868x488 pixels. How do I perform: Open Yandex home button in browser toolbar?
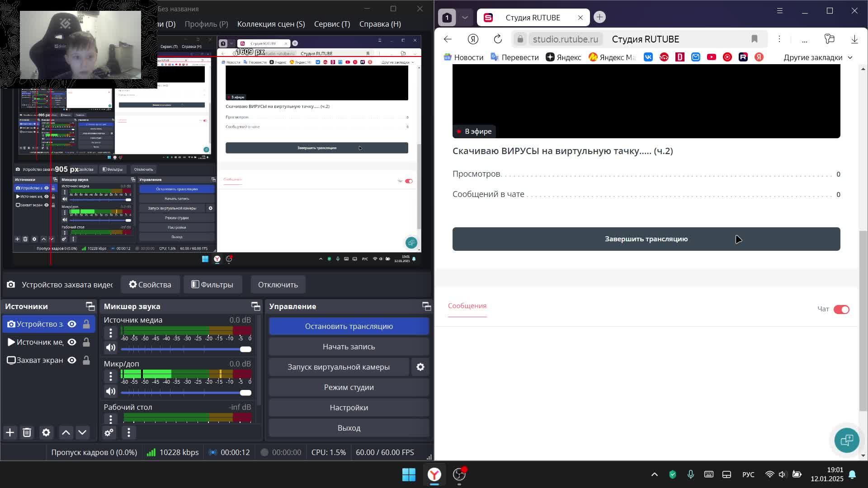(473, 39)
